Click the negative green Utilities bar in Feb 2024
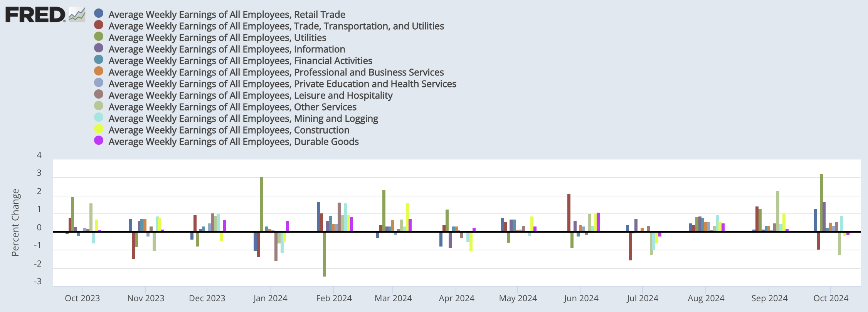This screenshot has width=868, height=312. tap(325, 254)
